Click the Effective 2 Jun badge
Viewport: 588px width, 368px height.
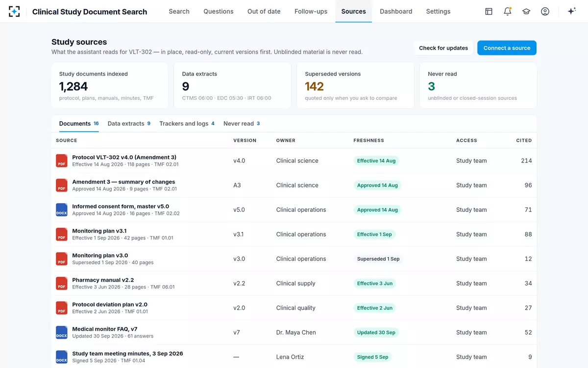375,308
